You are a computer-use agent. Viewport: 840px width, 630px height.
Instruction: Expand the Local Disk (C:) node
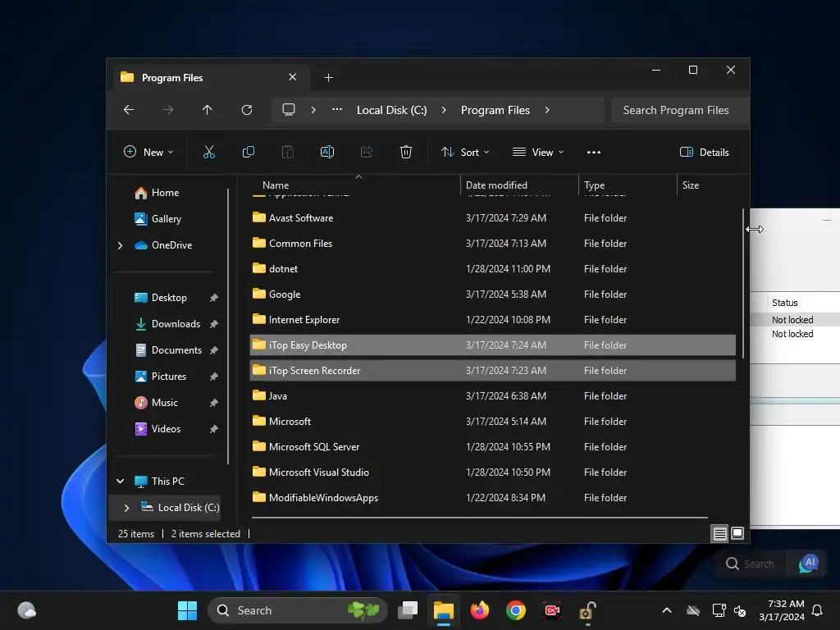pyautogui.click(x=127, y=508)
